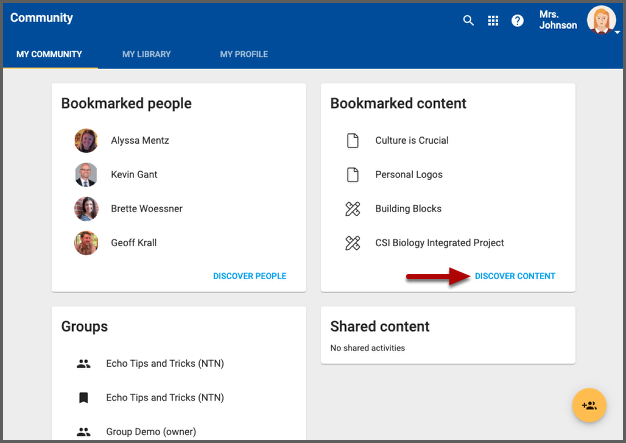The height and width of the screenshot is (443, 626).
Task: Switch to the My Library tab
Action: (146, 54)
